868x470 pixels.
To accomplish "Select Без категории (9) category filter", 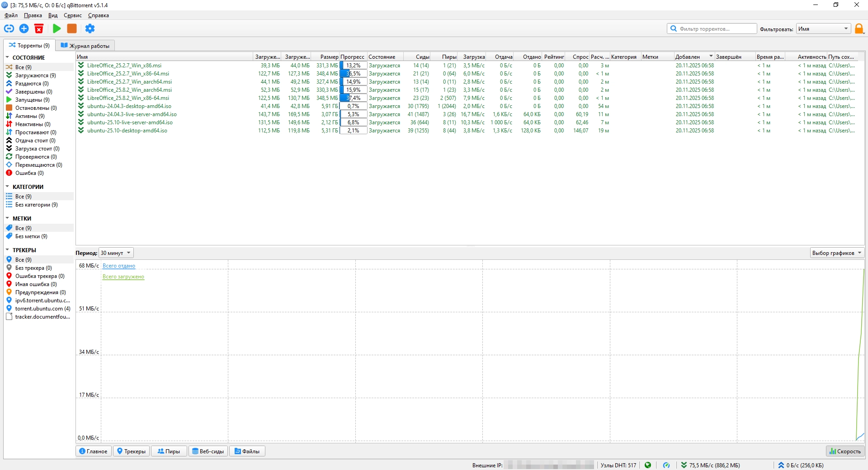I will coord(36,205).
